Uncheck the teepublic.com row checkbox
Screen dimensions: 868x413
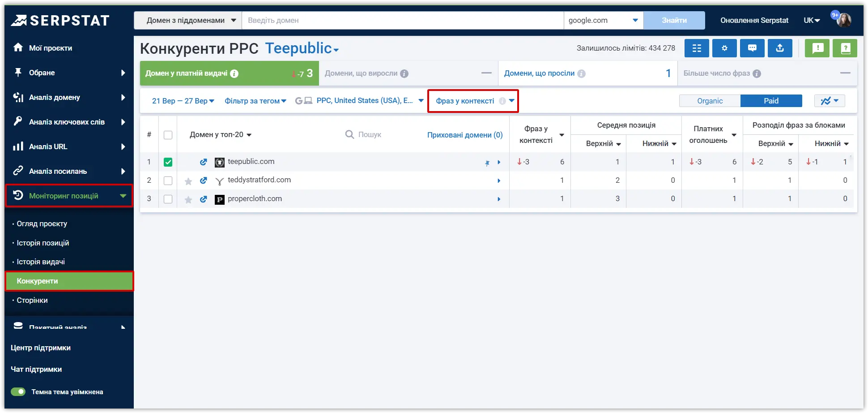[168, 162]
